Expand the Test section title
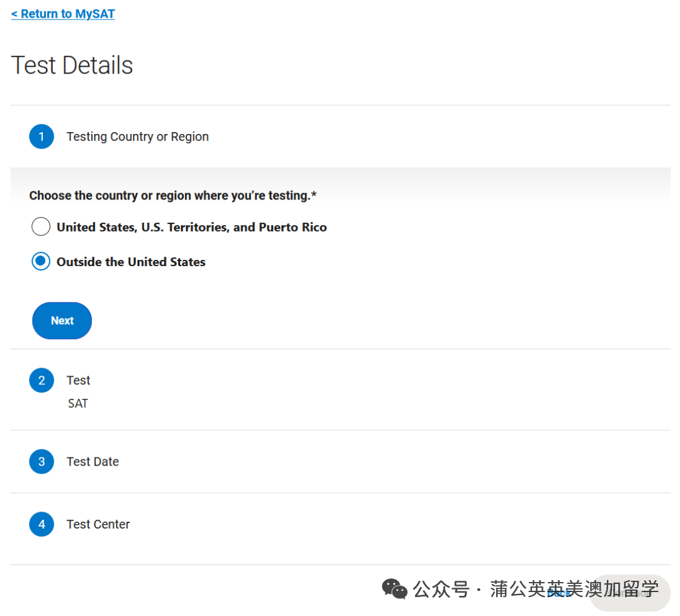 pos(79,380)
